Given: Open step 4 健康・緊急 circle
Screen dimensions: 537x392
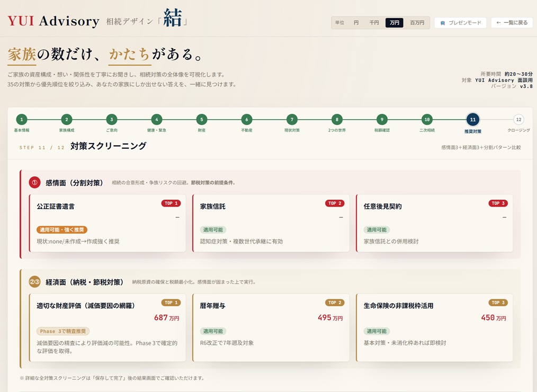Looking at the screenshot, I should pyautogui.click(x=157, y=120).
